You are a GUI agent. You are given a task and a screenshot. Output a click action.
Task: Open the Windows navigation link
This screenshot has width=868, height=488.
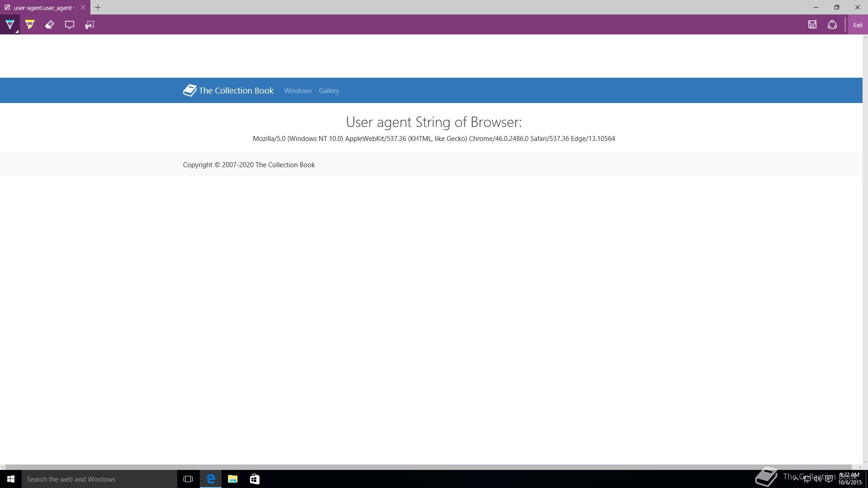298,91
